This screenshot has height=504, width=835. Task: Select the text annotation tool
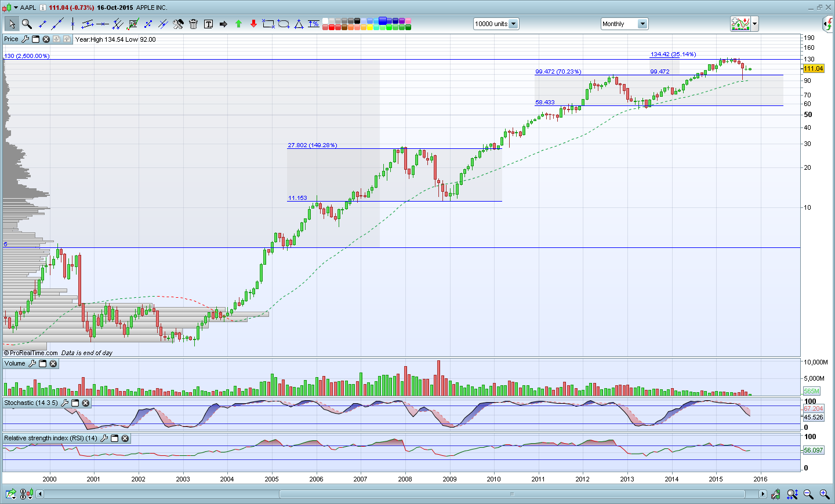click(208, 24)
